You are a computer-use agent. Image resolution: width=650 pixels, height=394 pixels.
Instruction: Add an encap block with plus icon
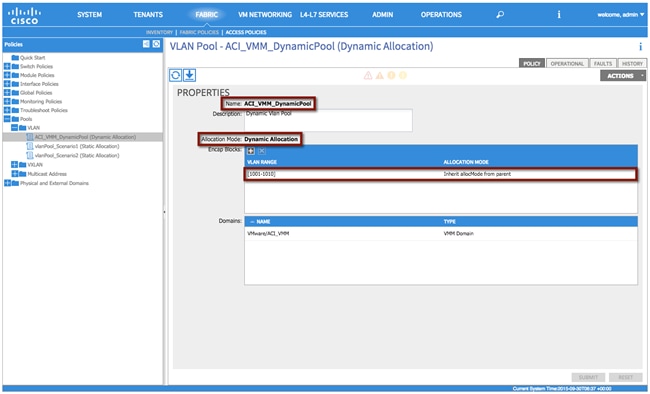pos(251,151)
